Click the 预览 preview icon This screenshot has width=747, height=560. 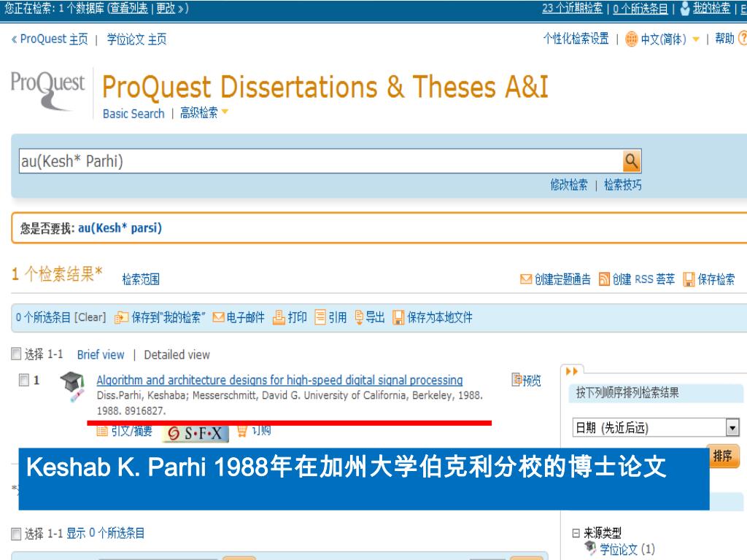(517, 379)
